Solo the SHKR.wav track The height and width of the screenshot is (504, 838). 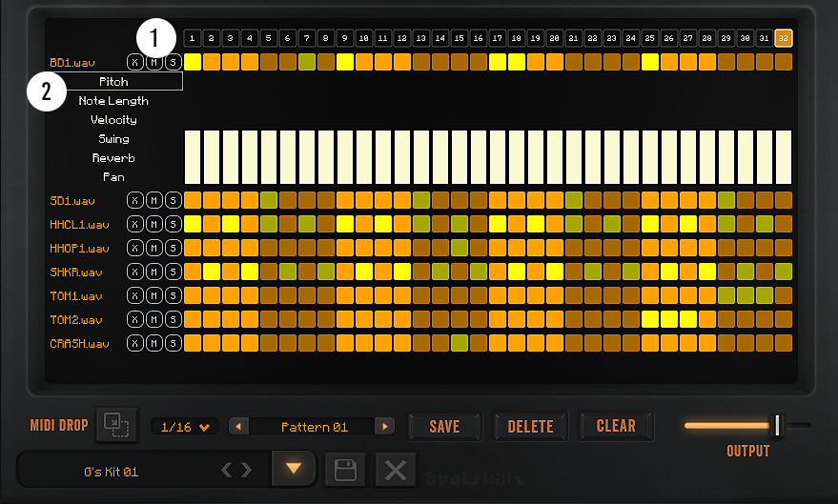point(173,272)
